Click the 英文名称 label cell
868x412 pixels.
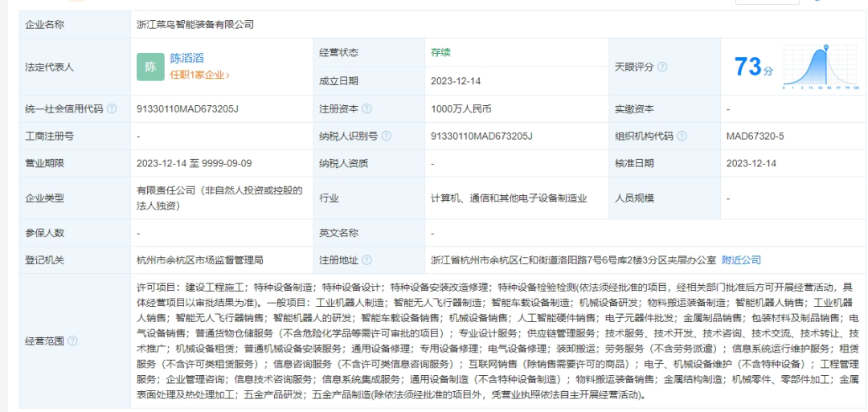[369, 233]
